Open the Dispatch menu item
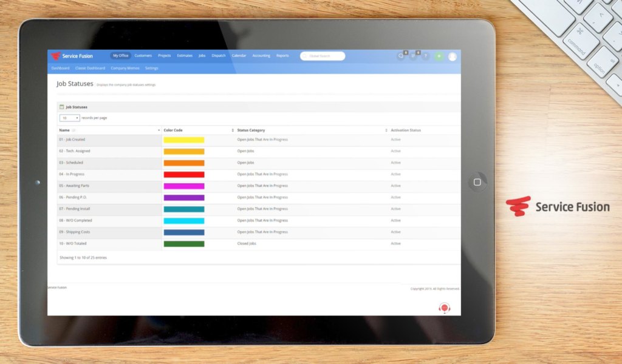Screen dimensions: 622x364 [x=219, y=56]
